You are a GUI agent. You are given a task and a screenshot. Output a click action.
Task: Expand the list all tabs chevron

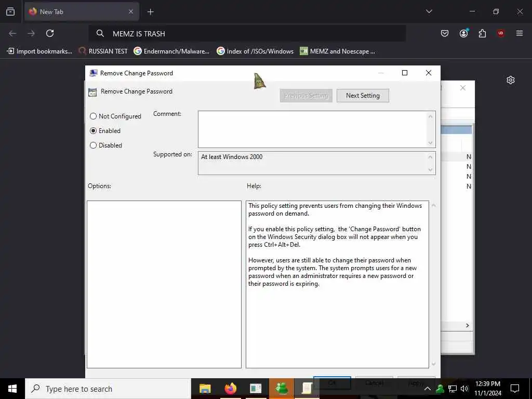tap(429, 11)
